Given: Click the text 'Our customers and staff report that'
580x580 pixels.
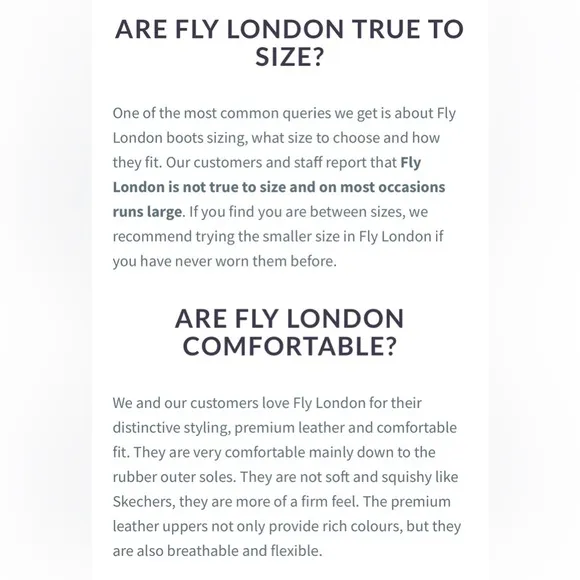Looking at the screenshot, I should (x=281, y=163).
